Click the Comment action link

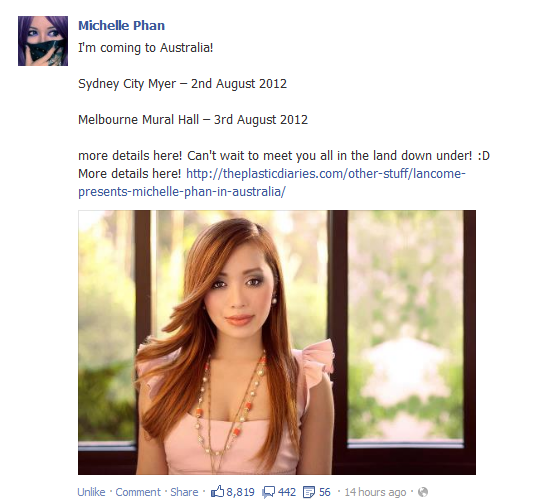(x=138, y=492)
